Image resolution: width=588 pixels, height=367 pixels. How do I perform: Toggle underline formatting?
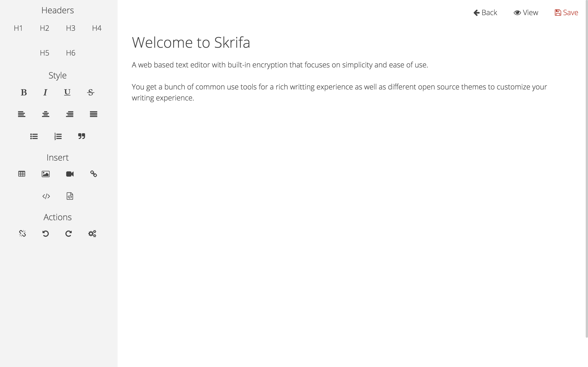click(67, 92)
